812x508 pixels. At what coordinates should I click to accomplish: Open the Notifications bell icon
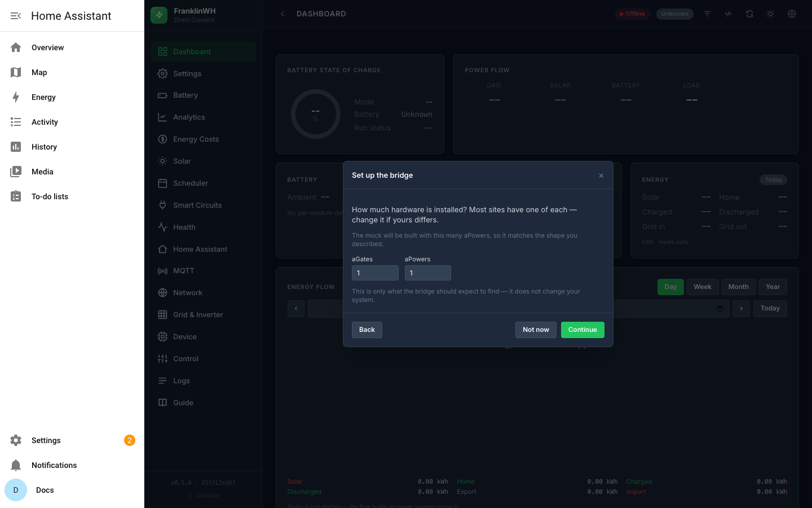tap(16, 465)
